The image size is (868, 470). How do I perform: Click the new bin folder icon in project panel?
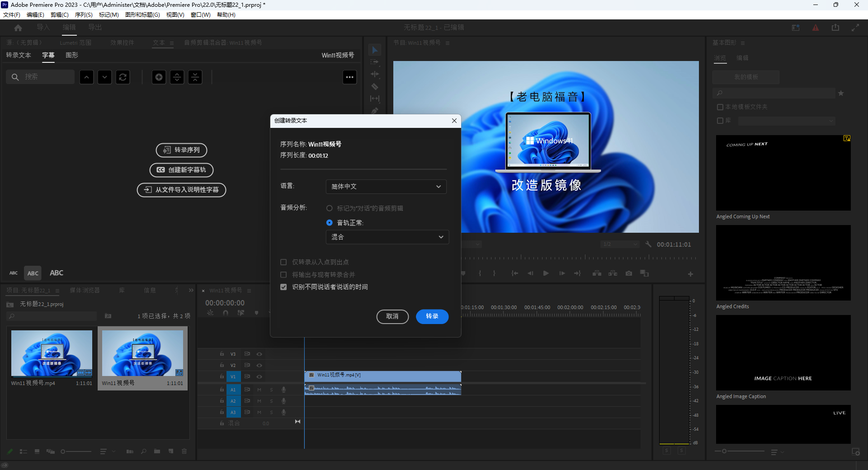(157, 451)
